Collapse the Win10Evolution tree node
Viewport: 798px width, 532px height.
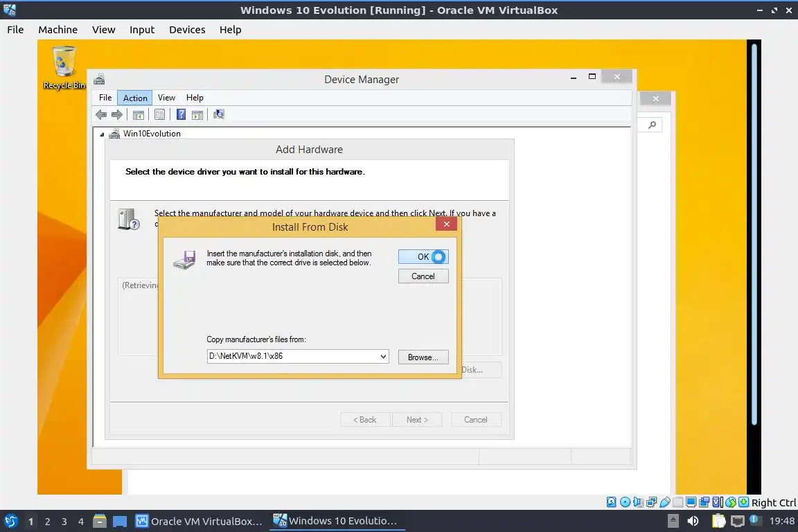click(x=102, y=134)
